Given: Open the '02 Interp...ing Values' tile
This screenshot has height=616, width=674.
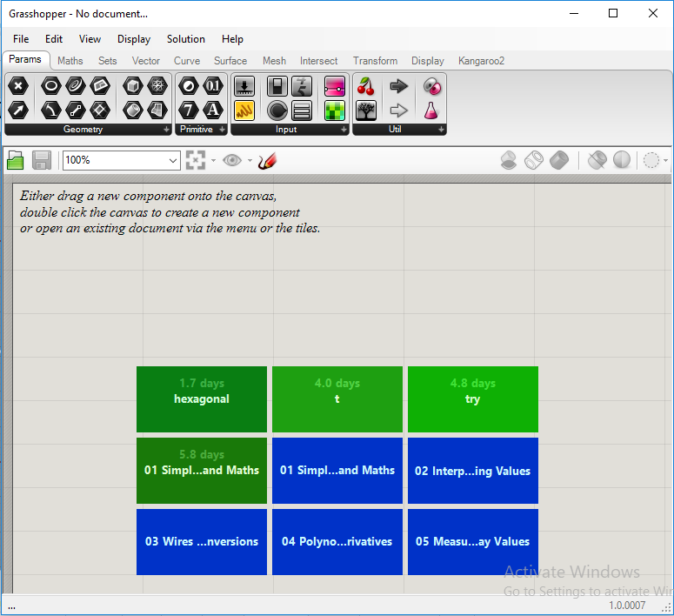Looking at the screenshot, I should 473,471.
